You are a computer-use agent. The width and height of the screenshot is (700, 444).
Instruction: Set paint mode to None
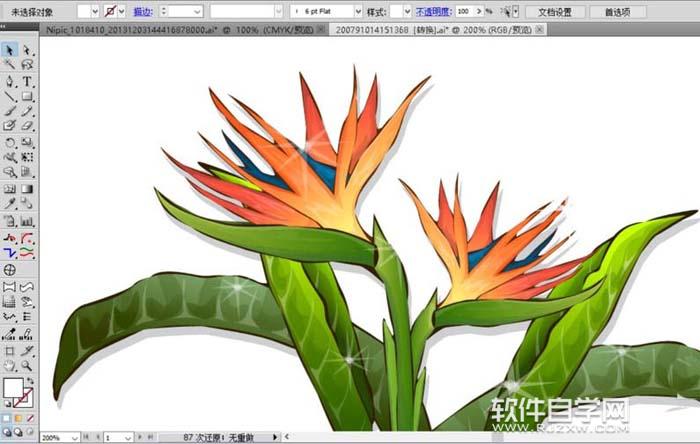(x=30, y=419)
